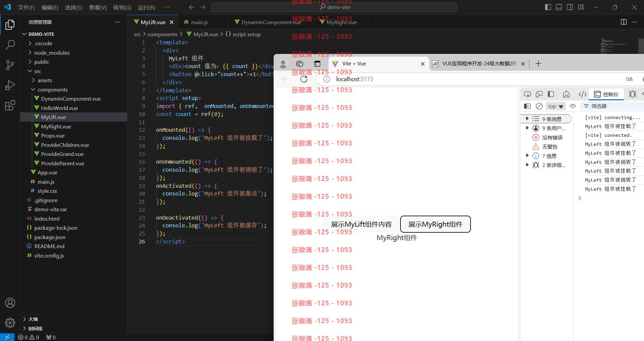Toggle the VS Code bottom panel
Image resolution: width=644 pixels, height=341 pixels.
pos(559,7)
